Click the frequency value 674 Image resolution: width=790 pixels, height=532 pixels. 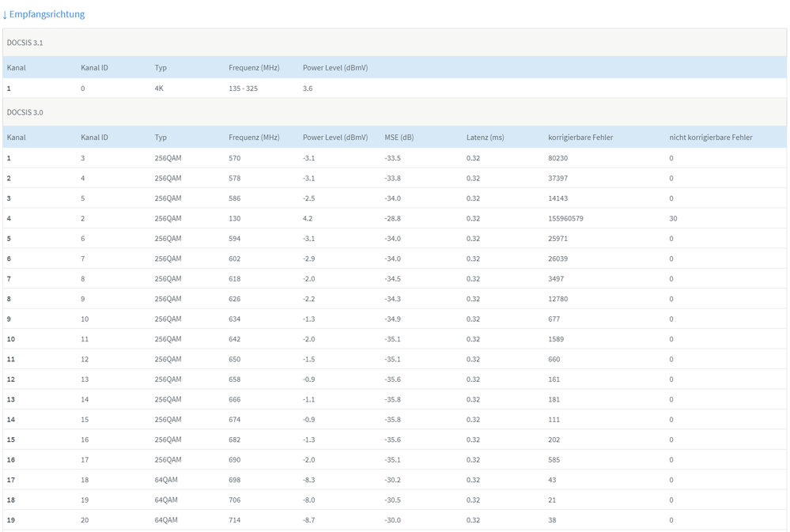pos(235,421)
